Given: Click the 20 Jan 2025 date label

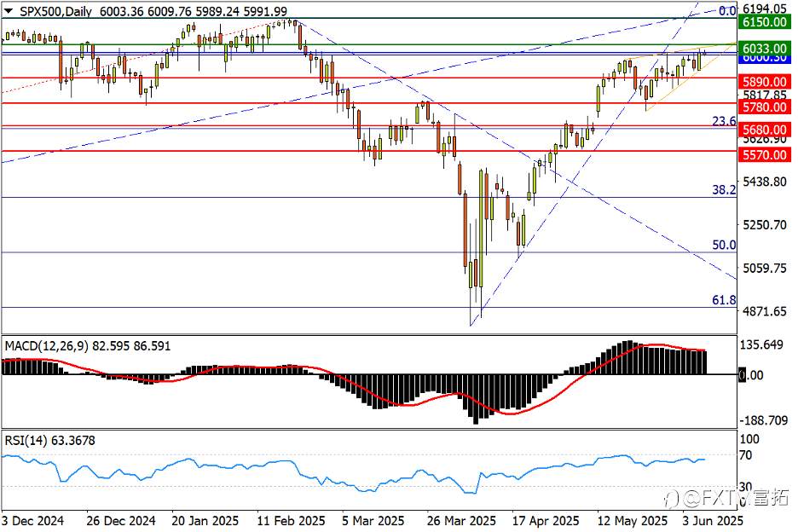Looking at the screenshot, I should pyautogui.click(x=205, y=521).
